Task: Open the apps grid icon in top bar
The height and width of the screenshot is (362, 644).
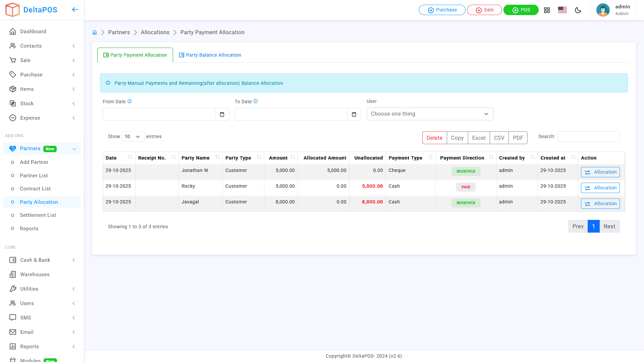Action: [547, 10]
